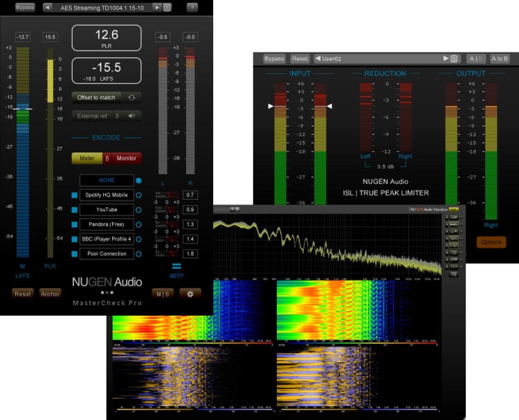Click the sync icon beside Offset to match

click(x=131, y=98)
